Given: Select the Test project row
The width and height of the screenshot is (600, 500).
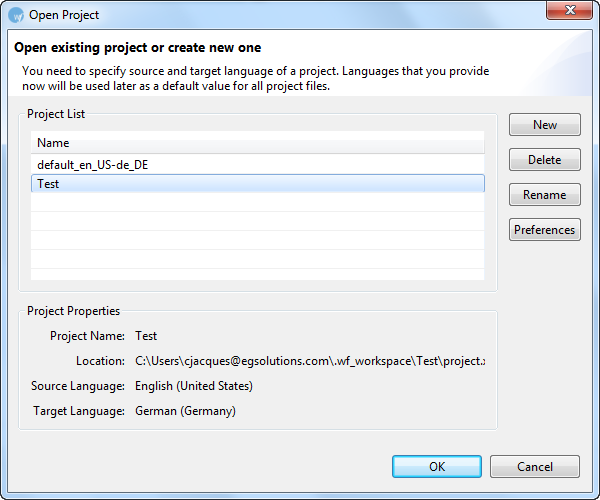Looking at the screenshot, I should (258, 184).
